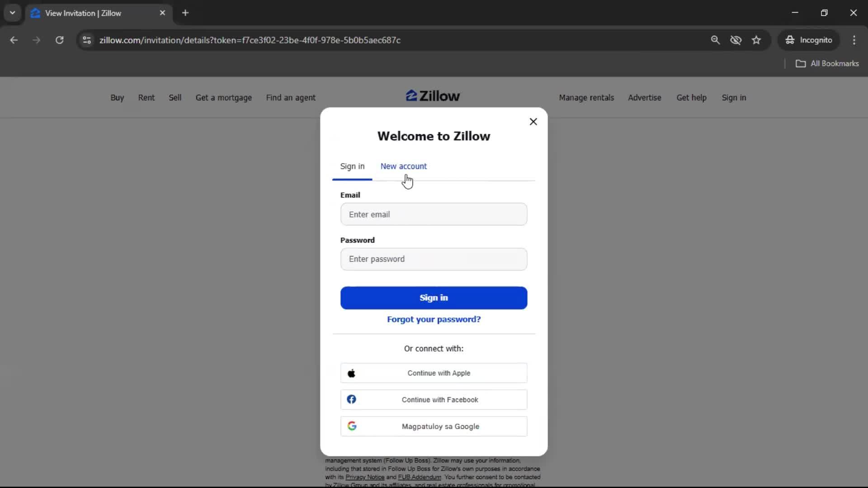Click the Google logo on the Google option
The width and height of the screenshot is (868, 488).
tap(353, 426)
